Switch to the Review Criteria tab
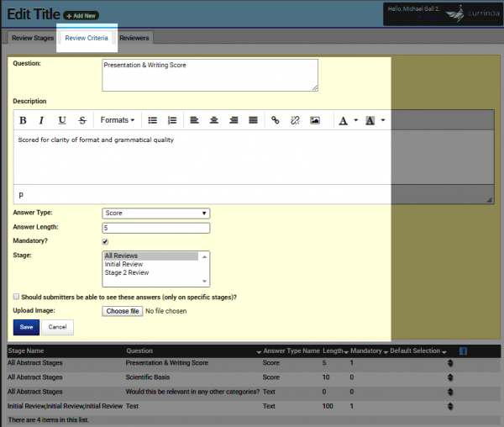This screenshot has width=504, height=427. point(87,38)
